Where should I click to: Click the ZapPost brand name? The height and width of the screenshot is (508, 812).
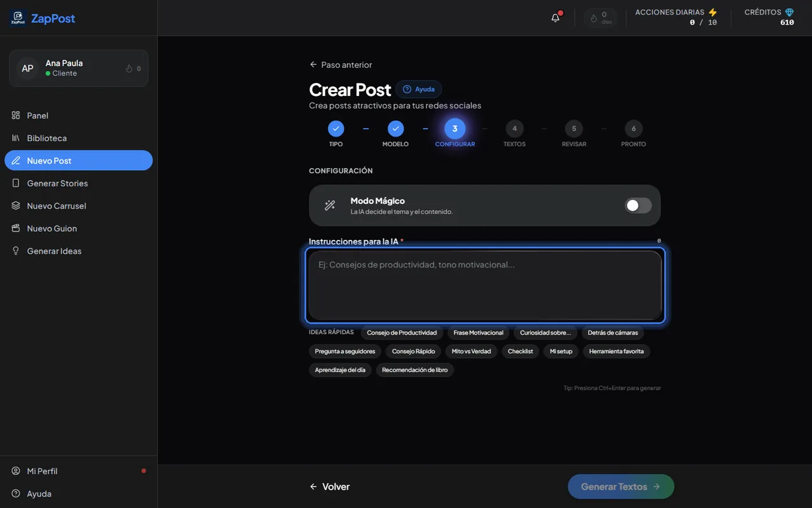coord(53,18)
